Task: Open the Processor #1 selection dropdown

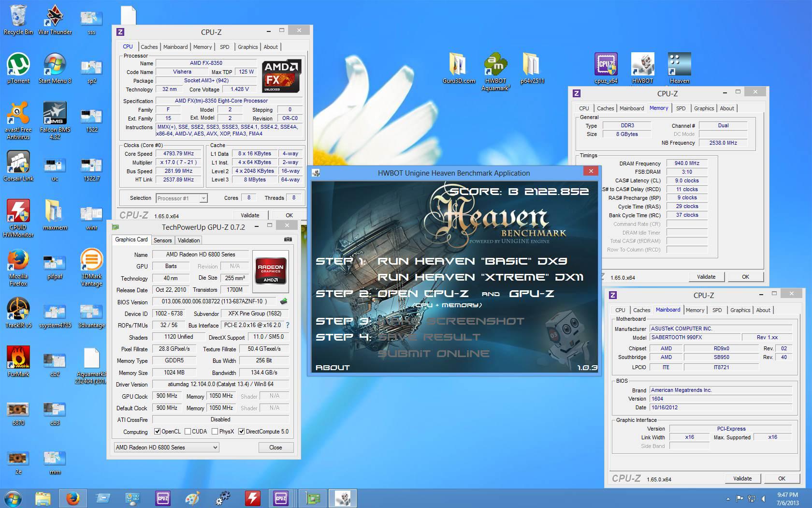Action: (182, 198)
